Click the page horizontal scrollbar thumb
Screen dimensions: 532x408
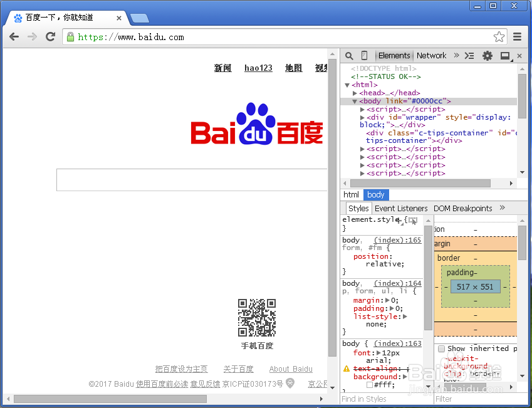point(110,399)
